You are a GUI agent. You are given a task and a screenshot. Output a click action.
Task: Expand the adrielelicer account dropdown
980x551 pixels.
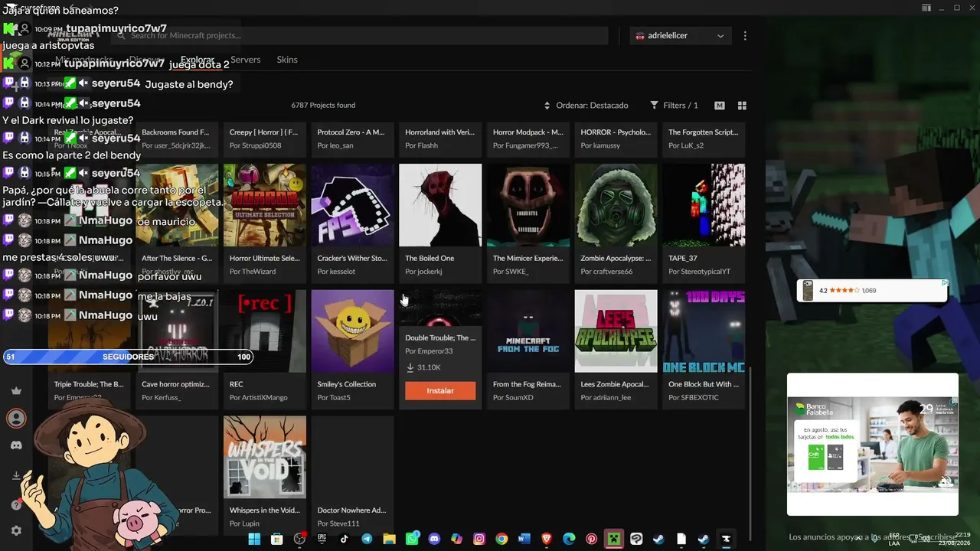pos(680,36)
